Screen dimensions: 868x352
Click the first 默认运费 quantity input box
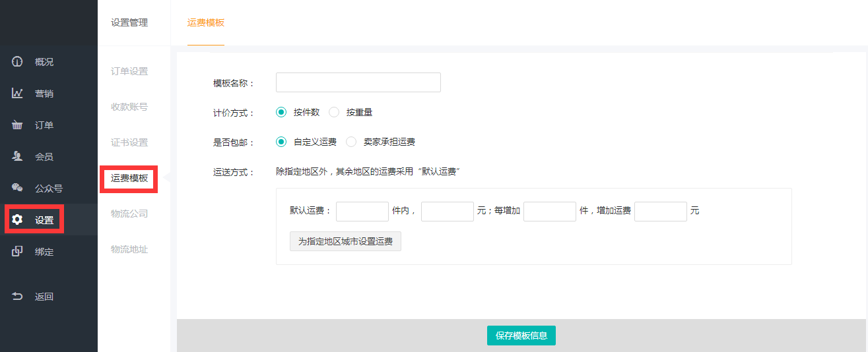pos(362,211)
